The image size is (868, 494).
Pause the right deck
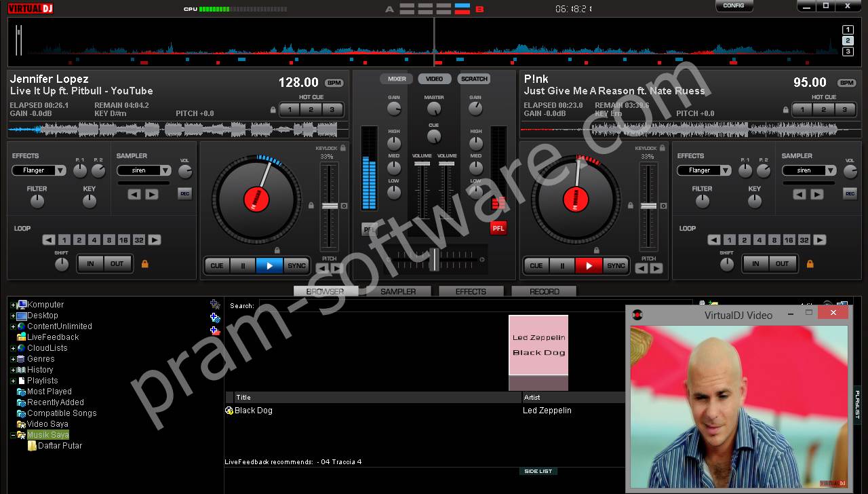(562, 265)
